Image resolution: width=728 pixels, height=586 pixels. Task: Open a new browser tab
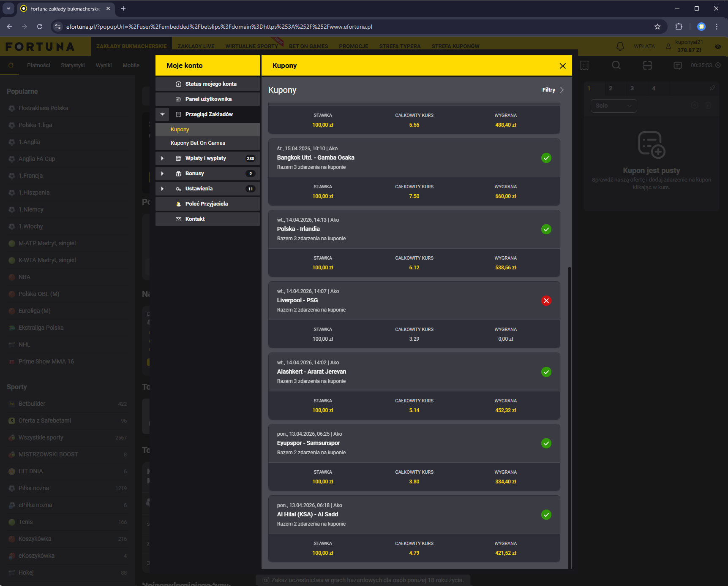tap(123, 8)
